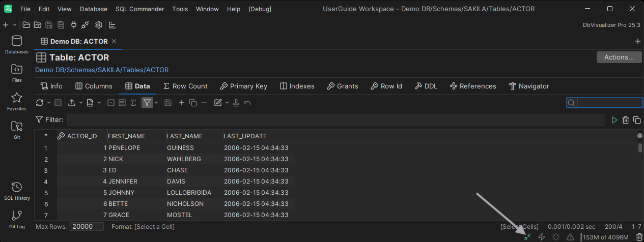Viewport: 644px width, 242px height.
Task: Show the Git Log panel
Action: tap(17, 220)
